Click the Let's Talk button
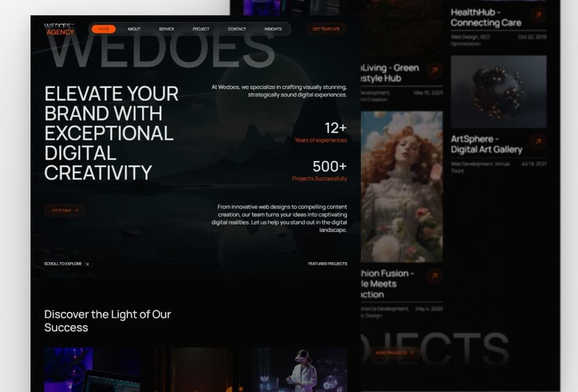Viewport: 578px width, 392px height. tap(64, 210)
